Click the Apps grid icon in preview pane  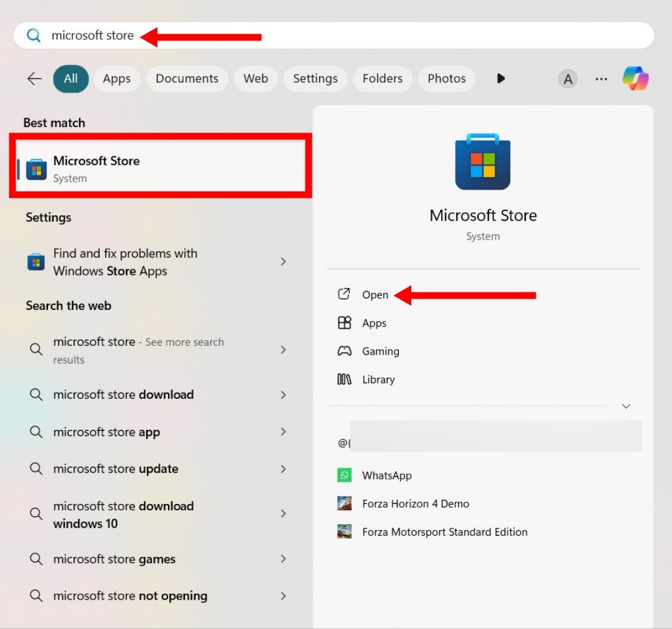click(344, 323)
